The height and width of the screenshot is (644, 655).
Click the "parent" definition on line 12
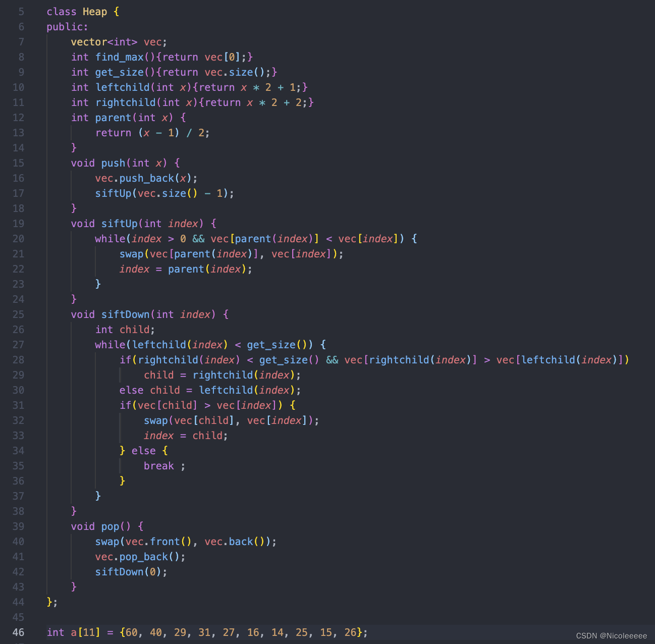114,118
